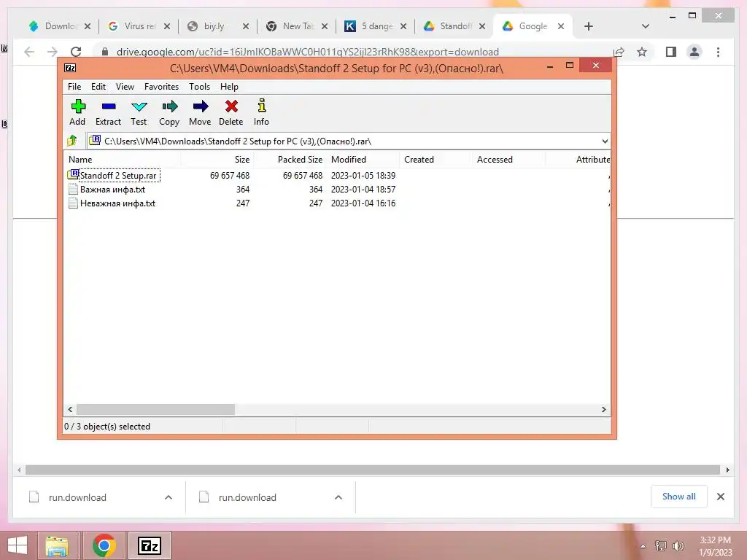
Task: Open Chrome tab search chevron
Action: [x=645, y=26]
